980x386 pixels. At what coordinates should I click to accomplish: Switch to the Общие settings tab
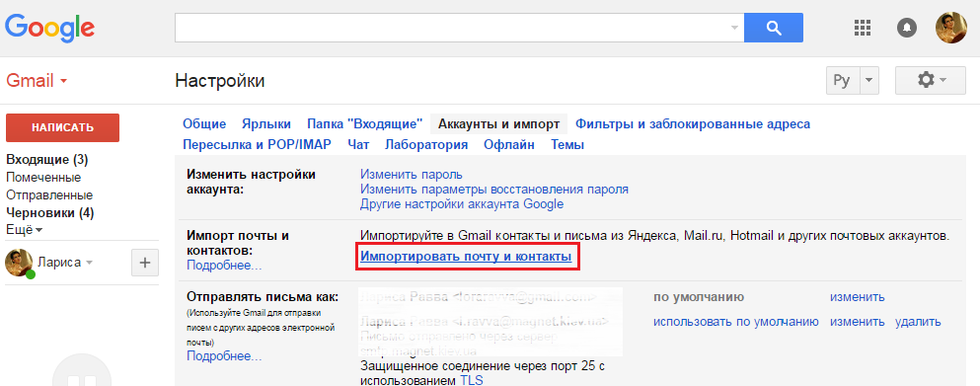point(204,123)
